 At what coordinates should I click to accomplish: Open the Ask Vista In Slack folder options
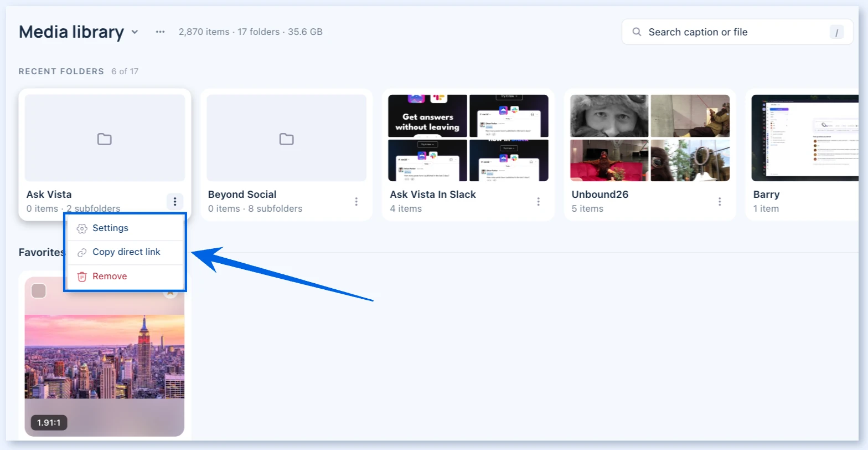point(538,201)
